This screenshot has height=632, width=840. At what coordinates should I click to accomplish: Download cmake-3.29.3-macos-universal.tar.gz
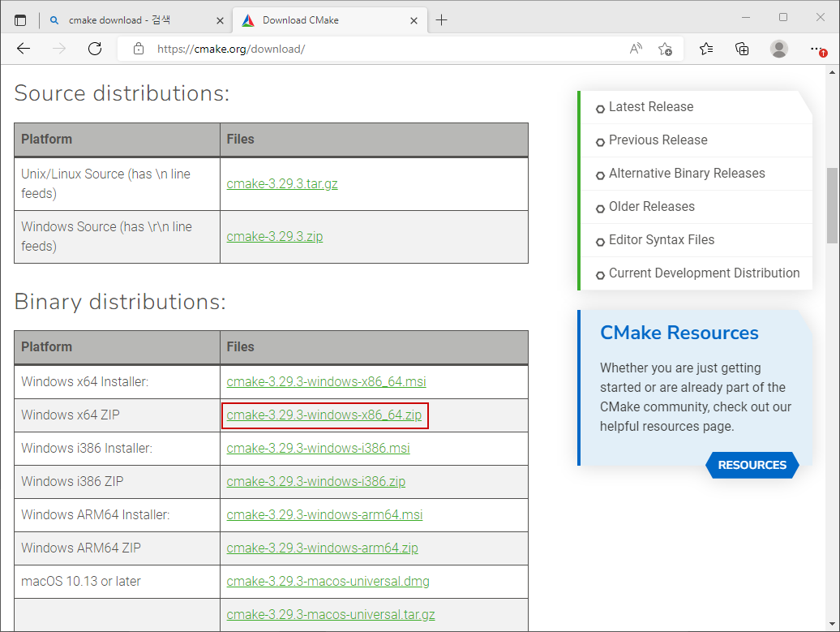tap(331, 614)
